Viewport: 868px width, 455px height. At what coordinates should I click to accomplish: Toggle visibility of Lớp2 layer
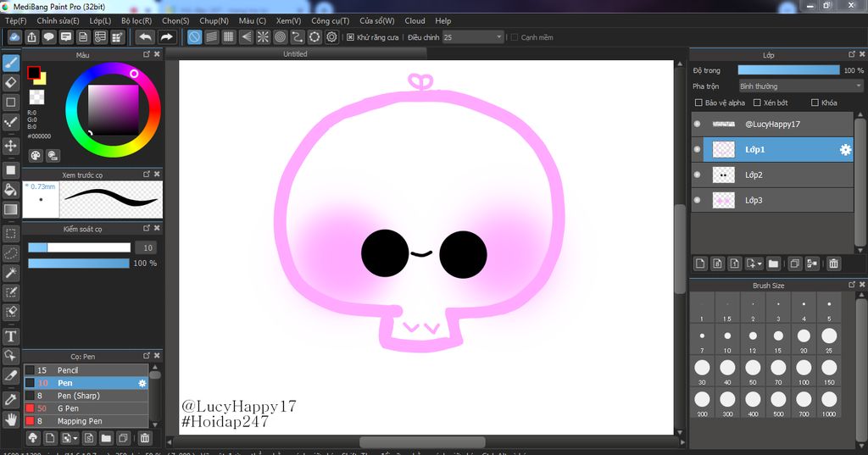[x=697, y=175]
